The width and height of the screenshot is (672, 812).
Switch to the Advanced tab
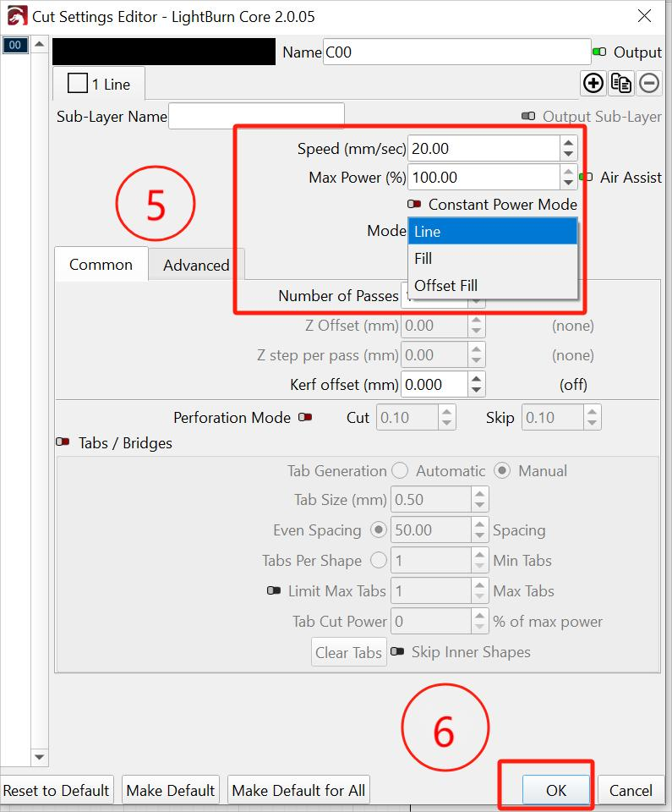pos(196,265)
